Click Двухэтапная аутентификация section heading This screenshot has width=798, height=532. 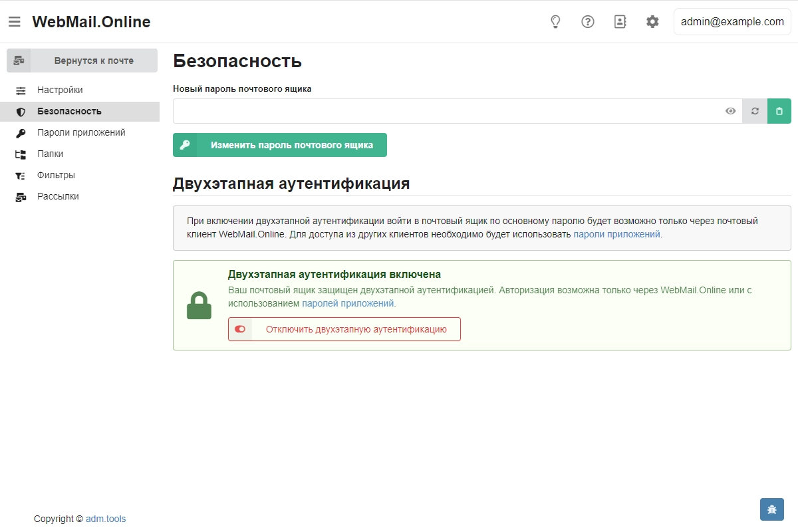tap(291, 184)
